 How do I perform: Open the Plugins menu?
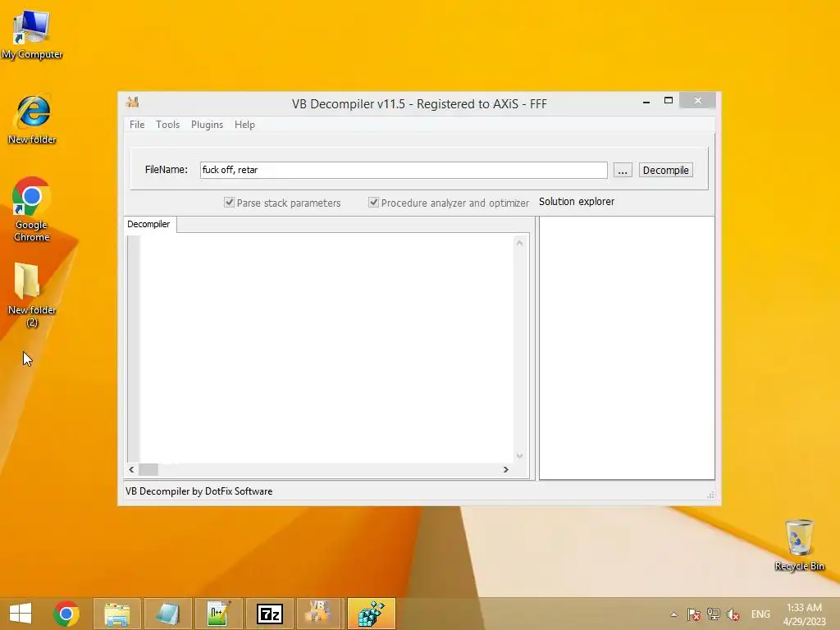[x=207, y=125]
